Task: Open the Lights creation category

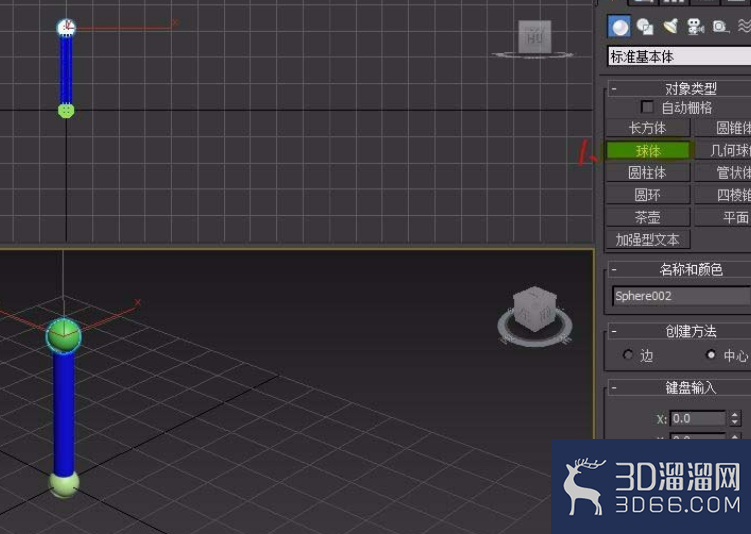Action: click(x=670, y=26)
